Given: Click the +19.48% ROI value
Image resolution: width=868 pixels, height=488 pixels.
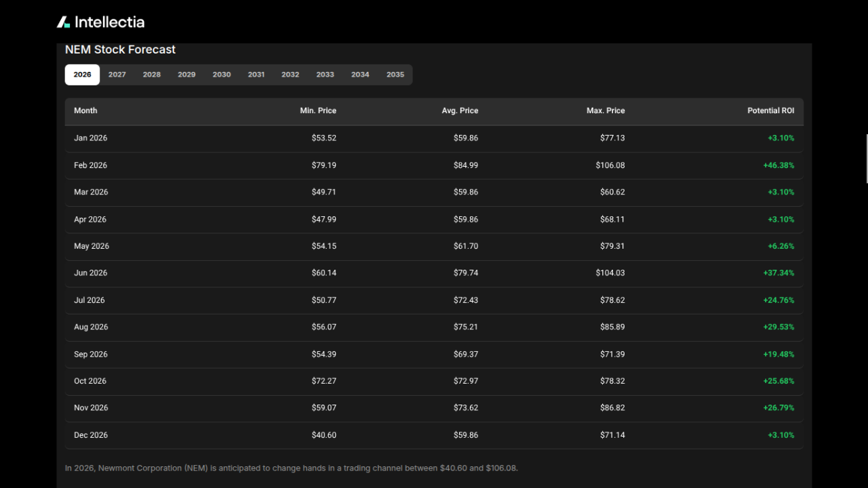Looking at the screenshot, I should pyautogui.click(x=778, y=354).
